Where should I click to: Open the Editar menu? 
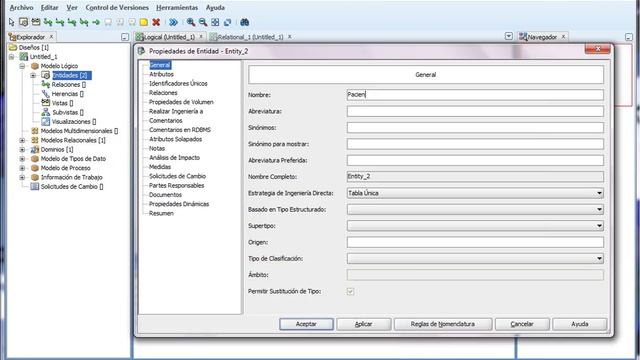(x=49, y=7)
